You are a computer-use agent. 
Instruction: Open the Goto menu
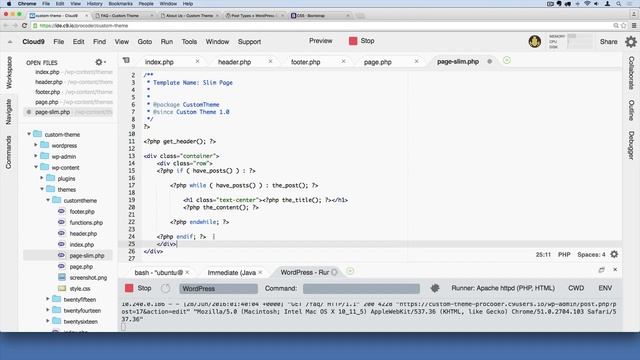pyautogui.click(x=144, y=42)
